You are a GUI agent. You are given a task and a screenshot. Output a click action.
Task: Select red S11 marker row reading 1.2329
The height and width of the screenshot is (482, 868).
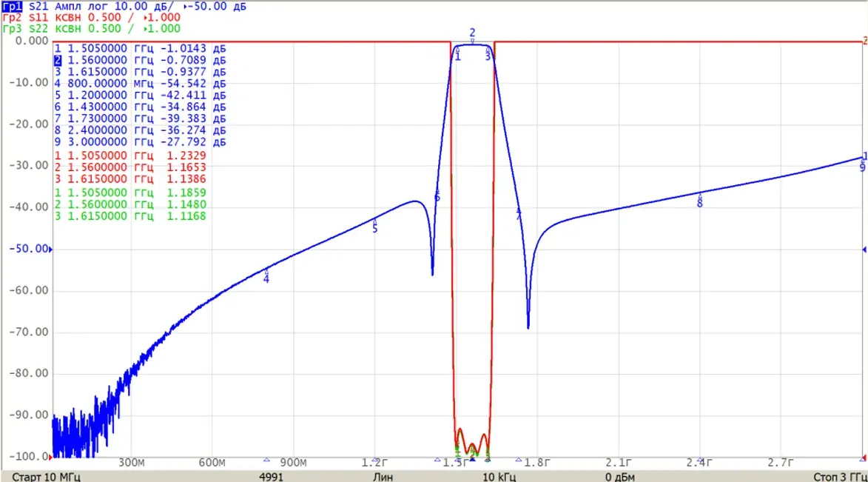click(x=130, y=155)
